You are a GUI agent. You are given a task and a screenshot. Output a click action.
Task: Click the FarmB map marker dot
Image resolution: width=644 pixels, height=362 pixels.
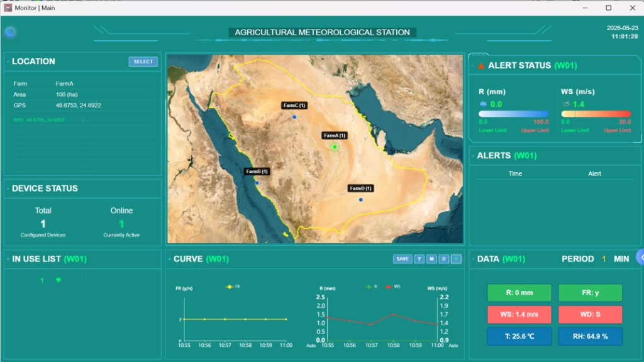(257, 183)
